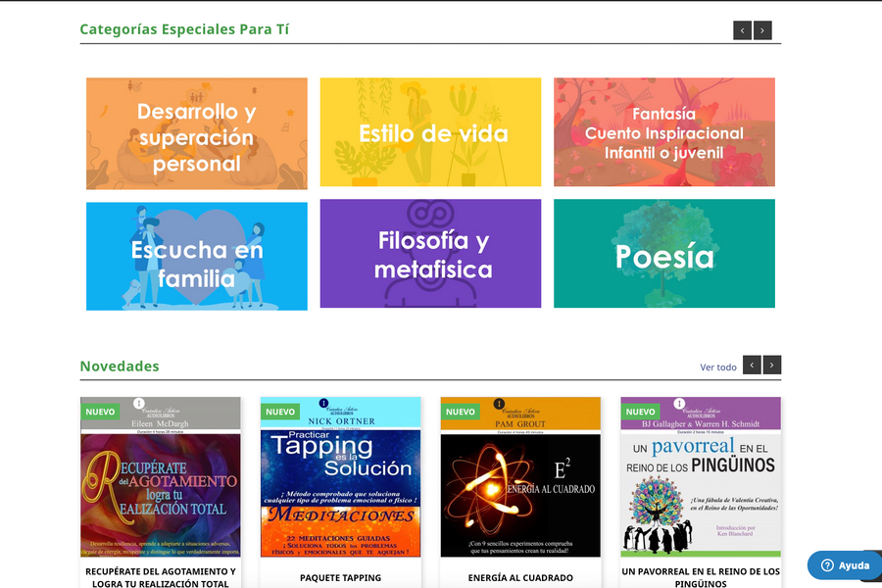Choose Fantasía Cuento Inspiracional category tile

[663, 132]
